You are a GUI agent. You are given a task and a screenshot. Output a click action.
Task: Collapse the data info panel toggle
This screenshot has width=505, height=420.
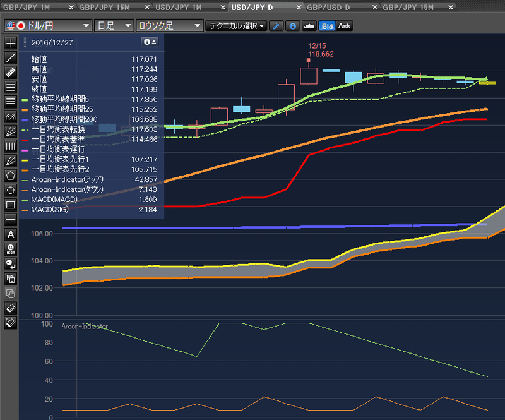pyautogui.click(x=150, y=42)
